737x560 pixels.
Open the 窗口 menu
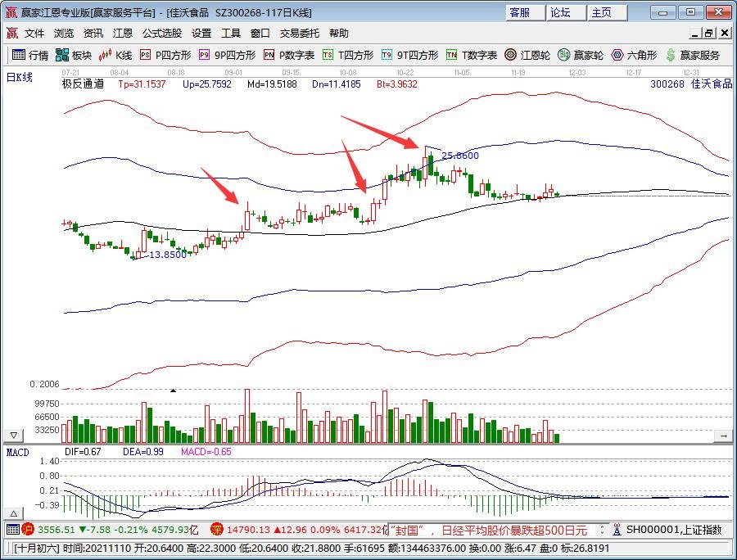point(260,34)
